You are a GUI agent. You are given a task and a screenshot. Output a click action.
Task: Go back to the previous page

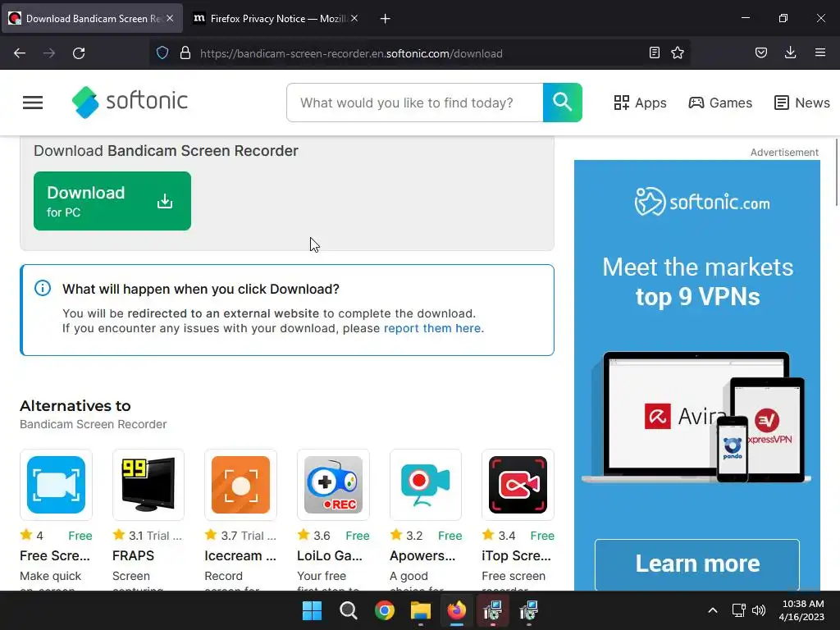[x=20, y=53]
